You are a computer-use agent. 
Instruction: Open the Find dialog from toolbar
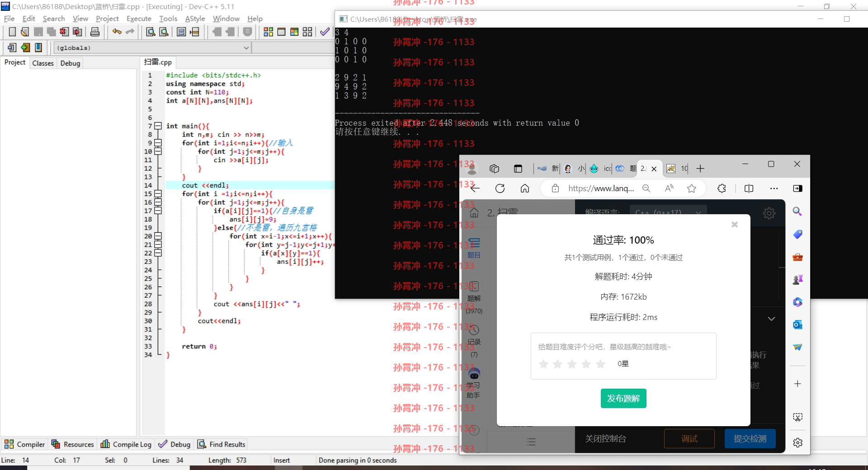(x=151, y=32)
